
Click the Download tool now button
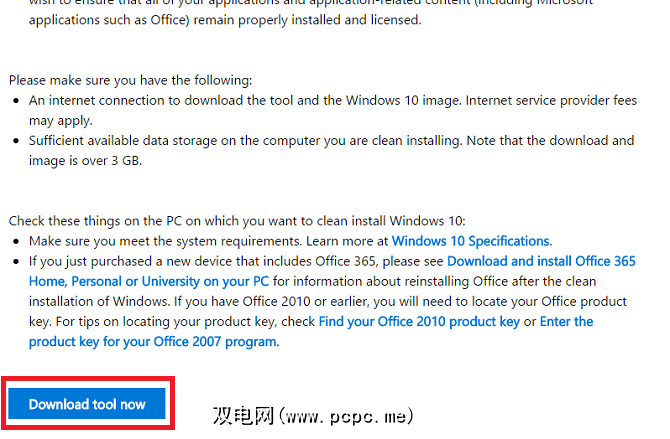pos(87,404)
